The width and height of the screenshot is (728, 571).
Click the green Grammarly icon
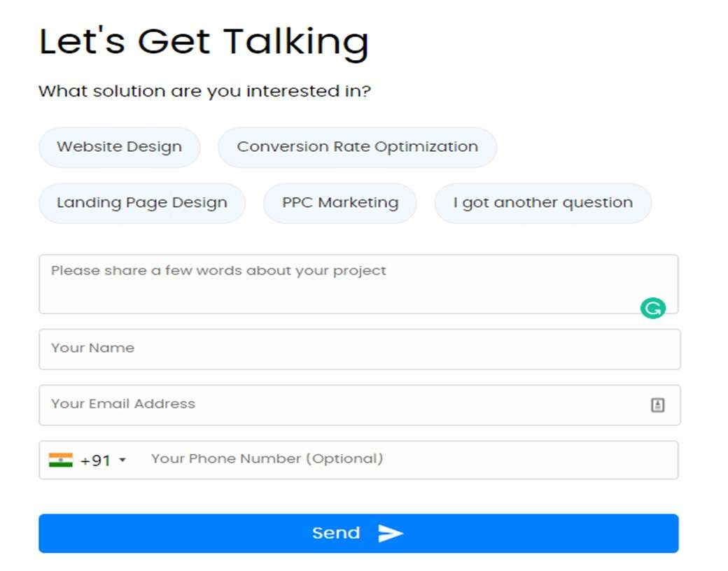[x=653, y=309]
